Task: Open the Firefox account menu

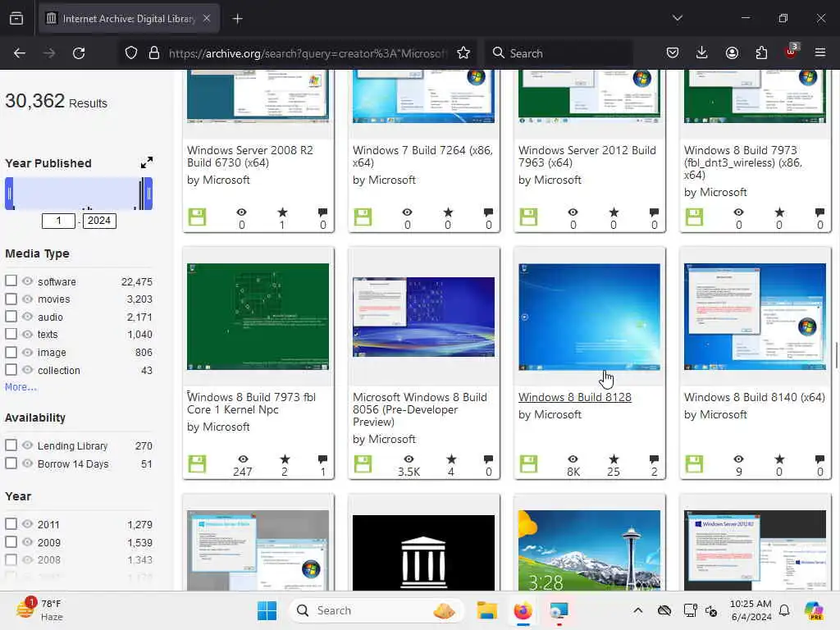Action: tap(732, 52)
